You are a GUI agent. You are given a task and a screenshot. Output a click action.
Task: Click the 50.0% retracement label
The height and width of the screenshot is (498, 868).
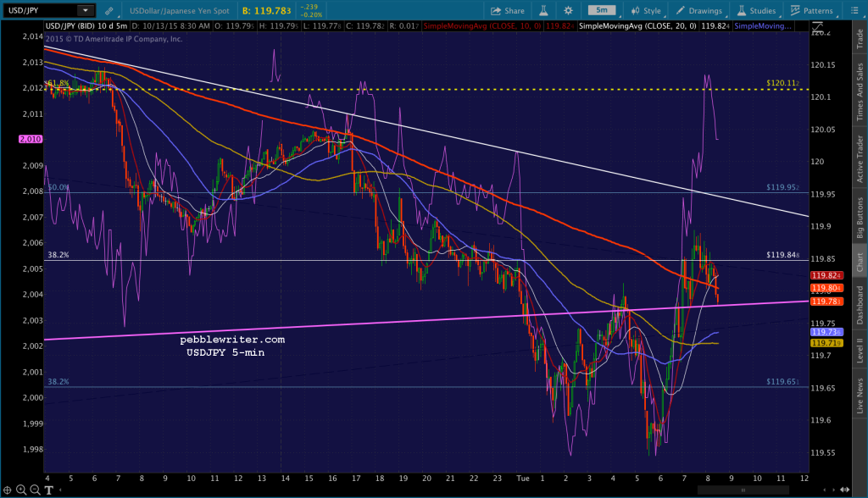point(58,187)
